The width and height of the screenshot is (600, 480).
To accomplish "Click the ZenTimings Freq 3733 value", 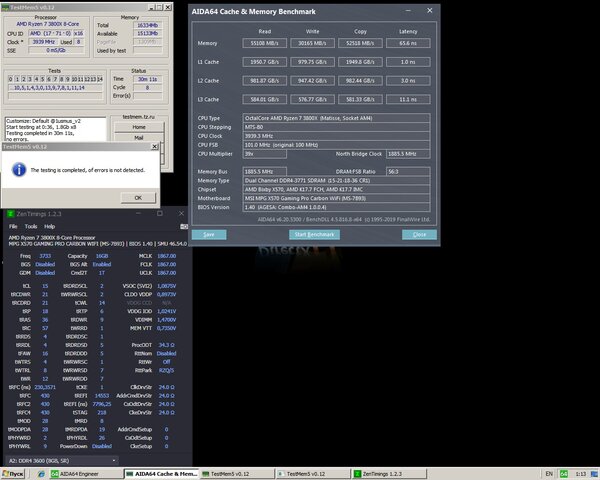I will (45, 256).
